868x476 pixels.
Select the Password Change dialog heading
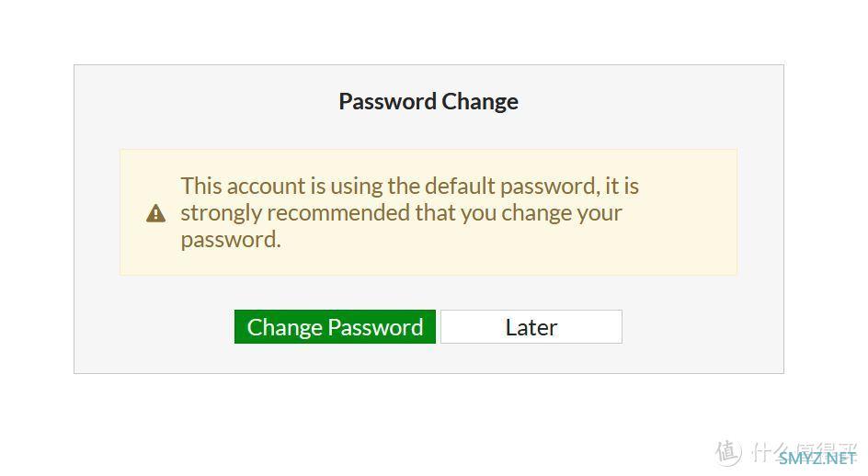[x=428, y=101]
